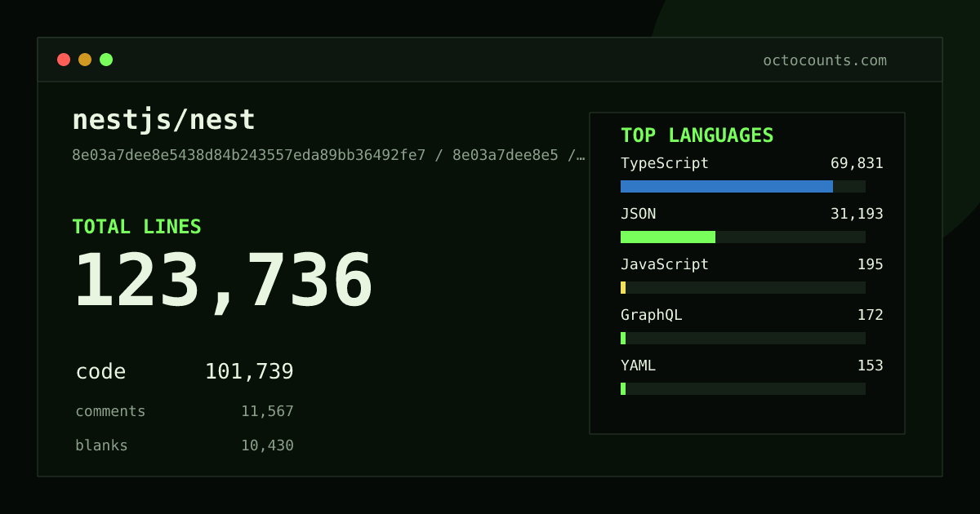Select the GraphQL count 172
Viewport: 980px width, 514px height.
click(x=870, y=315)
